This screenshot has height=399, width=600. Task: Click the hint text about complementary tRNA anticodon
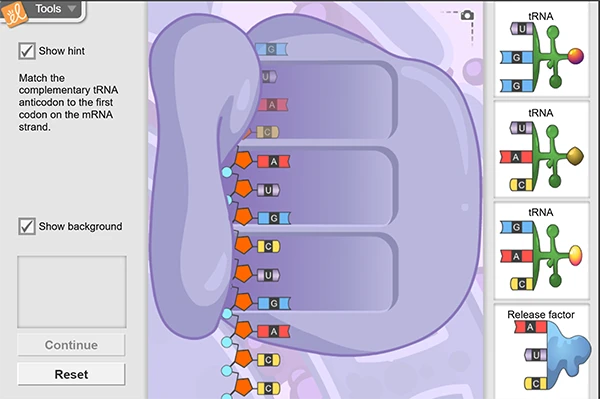[68, 102]
